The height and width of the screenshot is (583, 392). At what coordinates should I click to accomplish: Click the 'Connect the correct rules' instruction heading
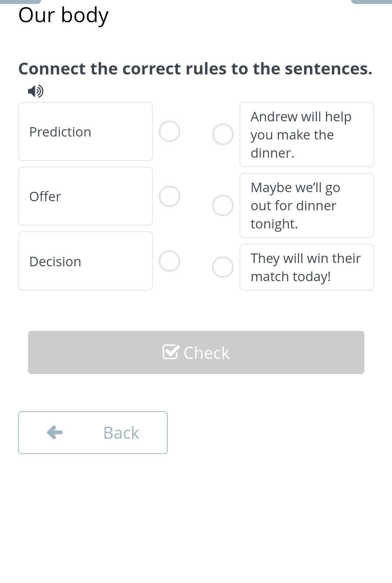(x=195, y=69)
